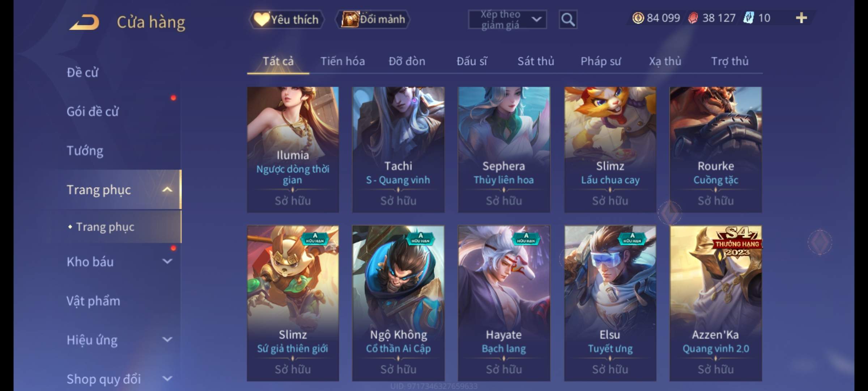This screenshot has width=868, height=391.
Task: Expand the Kho báu sidebar section
Action: (x=167, y=261)
